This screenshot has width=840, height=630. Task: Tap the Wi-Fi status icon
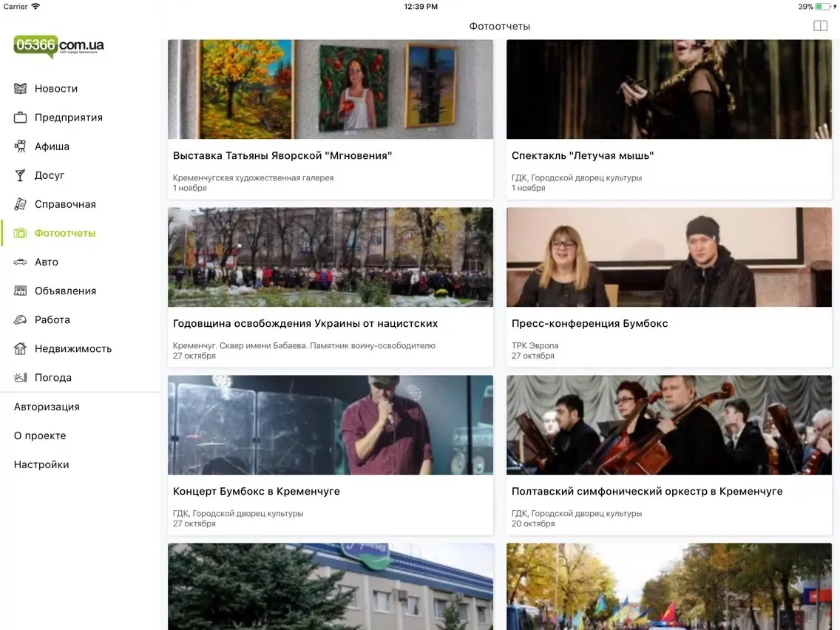[35, 7]
